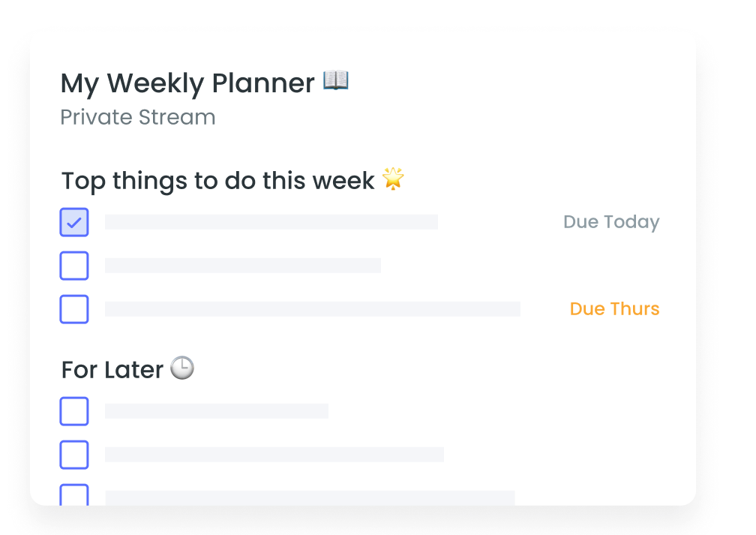Check the task in the Due Thurs row

(x=74, y=309)
